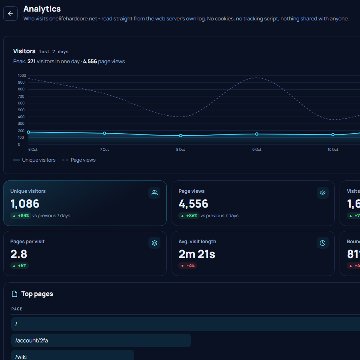The image size is (360, 360).
Task: Select the Pages per visit 2.8 card
Action: 85,254
